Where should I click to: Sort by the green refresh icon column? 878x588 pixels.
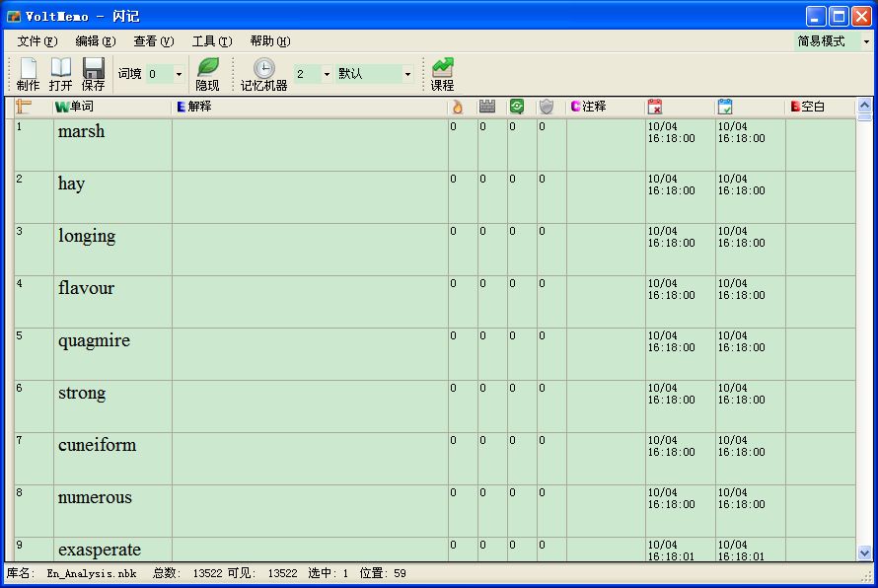[517, 107]
